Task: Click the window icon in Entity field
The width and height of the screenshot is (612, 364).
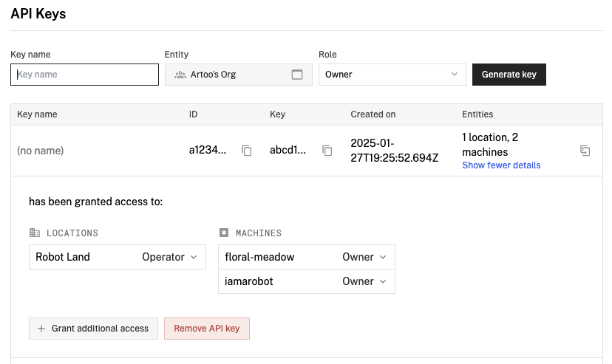Action: (x=297, y=75)
